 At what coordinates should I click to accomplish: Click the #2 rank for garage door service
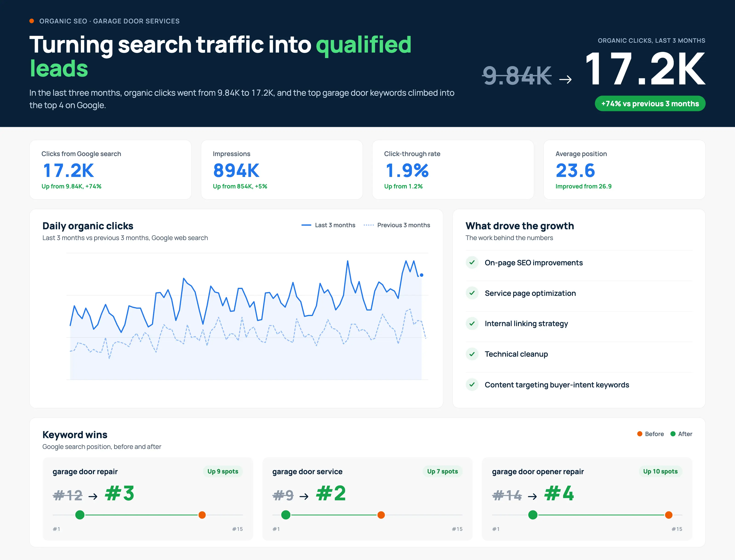coord(331,493)
